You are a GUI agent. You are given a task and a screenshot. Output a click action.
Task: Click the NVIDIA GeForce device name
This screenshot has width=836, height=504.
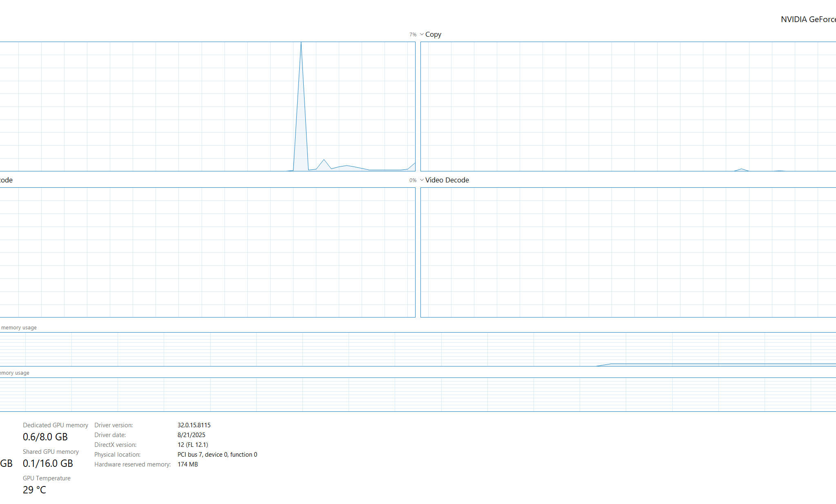tap(808, 20)
